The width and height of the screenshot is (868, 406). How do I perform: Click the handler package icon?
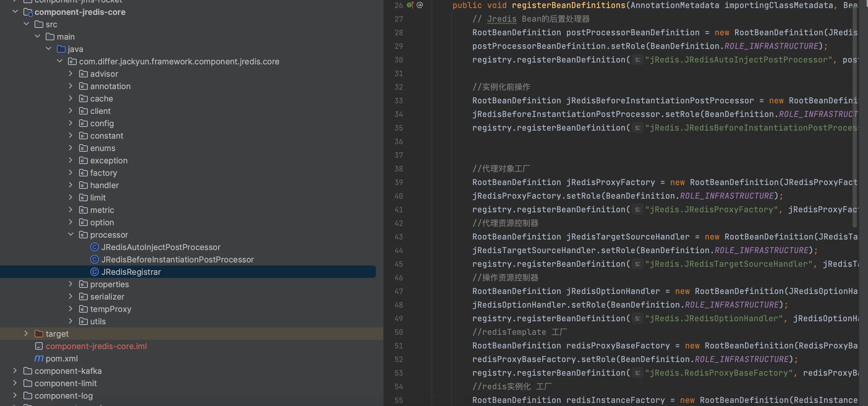coord(83,185)
